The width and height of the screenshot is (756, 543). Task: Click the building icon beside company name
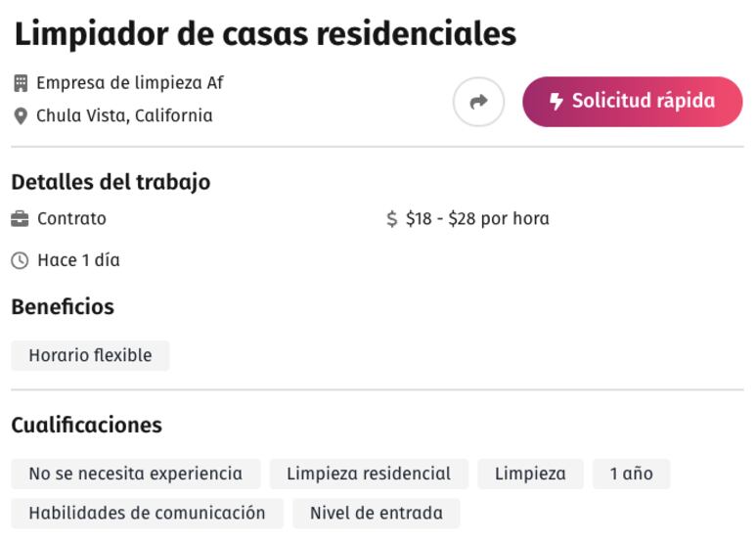21,83
